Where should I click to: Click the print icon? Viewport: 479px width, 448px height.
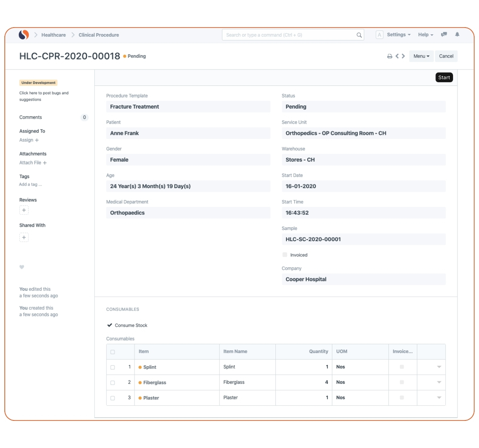390,56
